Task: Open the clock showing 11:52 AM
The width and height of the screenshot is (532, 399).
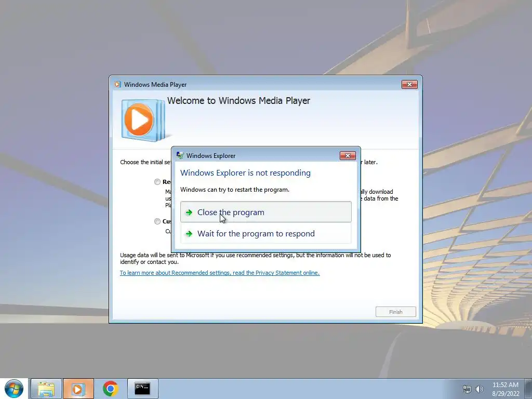Action: (506, 389)
